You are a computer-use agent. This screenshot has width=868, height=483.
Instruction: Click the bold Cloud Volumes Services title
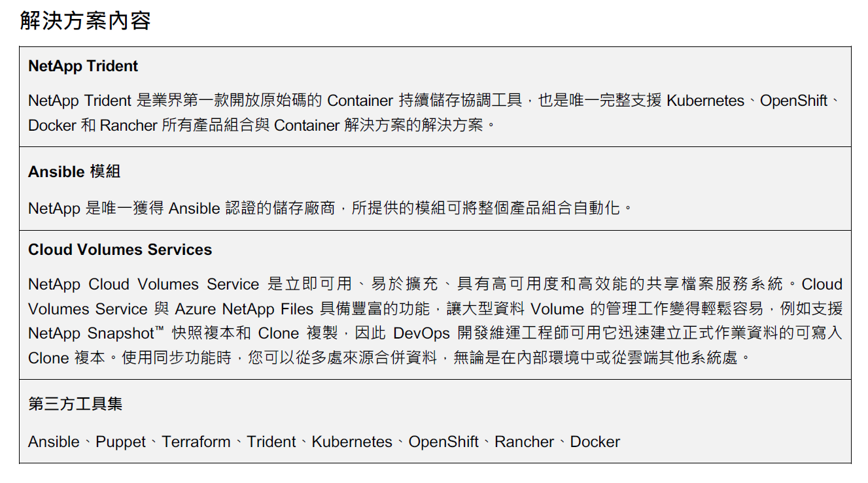click(120, 250)
